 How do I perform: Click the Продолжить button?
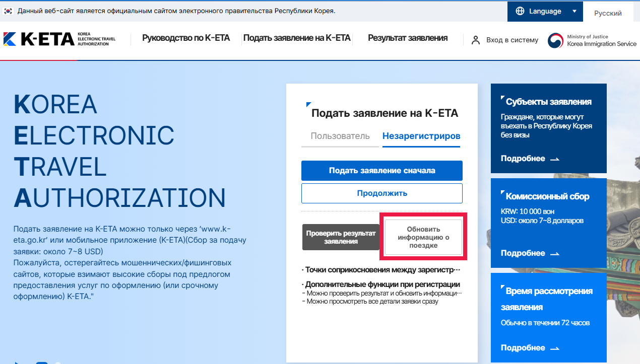pos(382,193)
